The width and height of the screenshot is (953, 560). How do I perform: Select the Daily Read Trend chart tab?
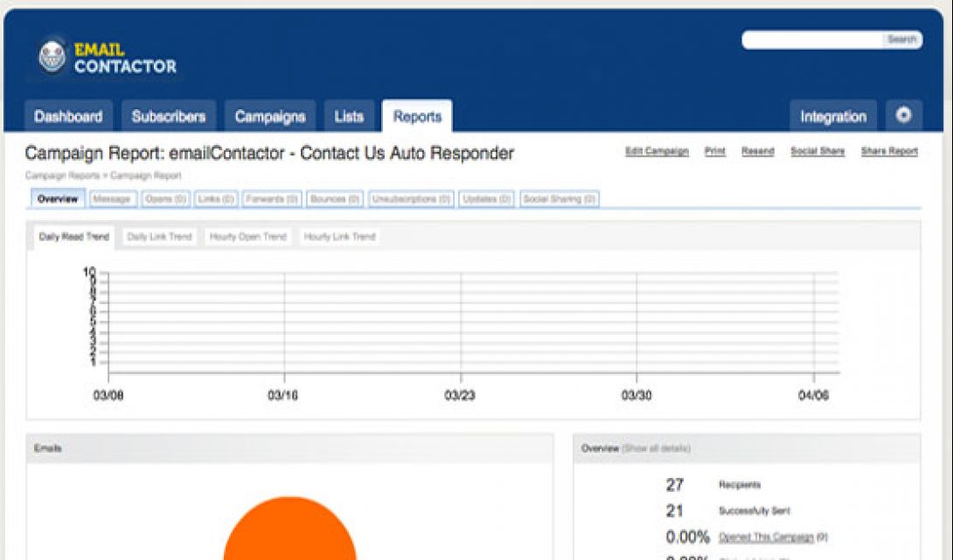point(74,236)
